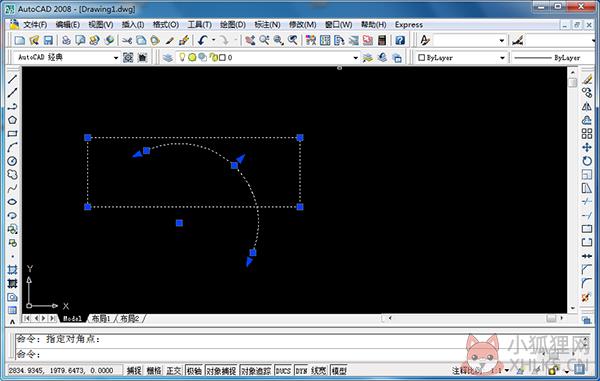Click the Calculator icon in the toolbar
600x381 pixels.
point(382,40)
